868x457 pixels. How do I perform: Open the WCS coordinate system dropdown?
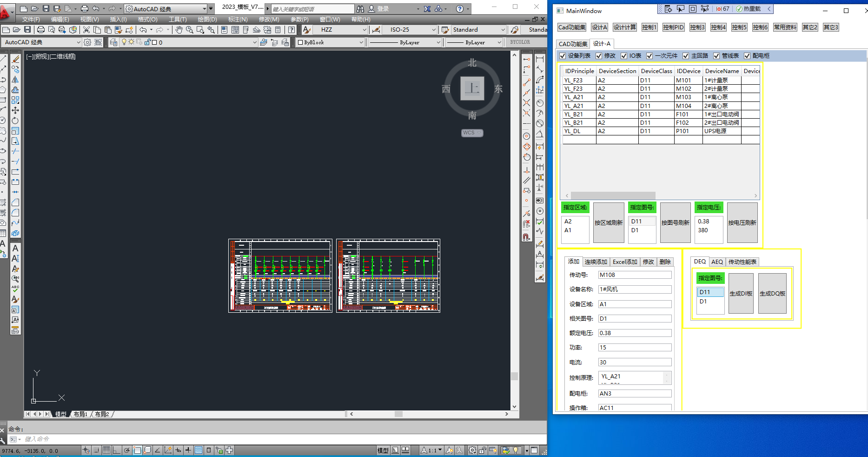tap(472, 133)
